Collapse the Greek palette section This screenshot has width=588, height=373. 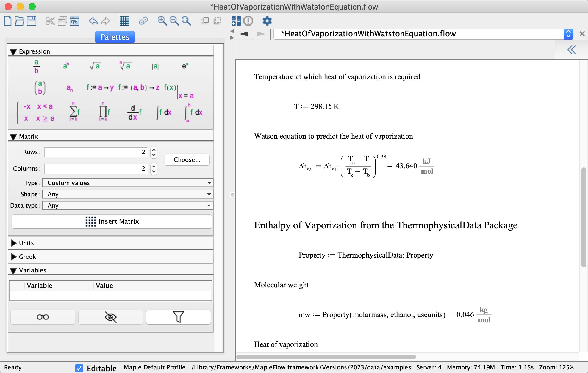coord(14,257)
